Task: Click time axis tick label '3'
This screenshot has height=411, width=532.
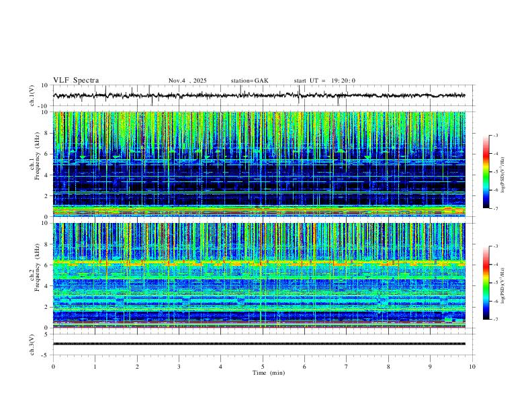Action: coord(179,367)
